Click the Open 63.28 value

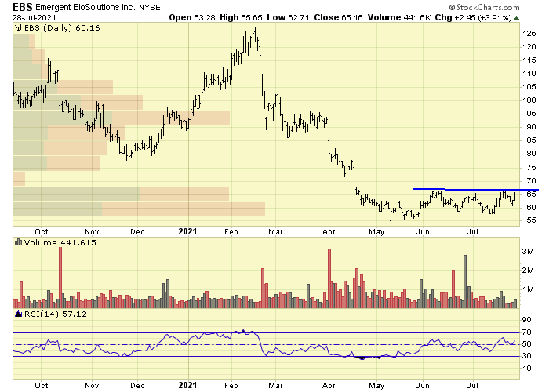192,17
